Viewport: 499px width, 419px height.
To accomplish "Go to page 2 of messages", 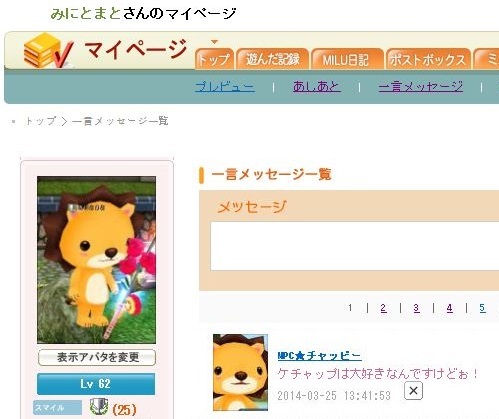I will pos(383,308).
